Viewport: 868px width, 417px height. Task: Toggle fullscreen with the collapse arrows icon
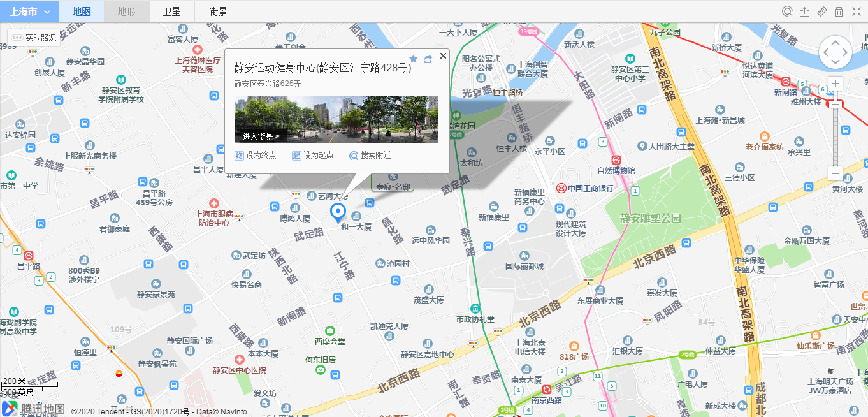coord(856,11)
